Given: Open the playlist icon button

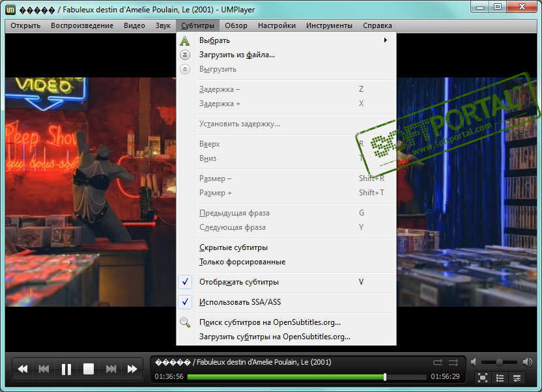Looking at the screenshot, I should tap(500, 378).
